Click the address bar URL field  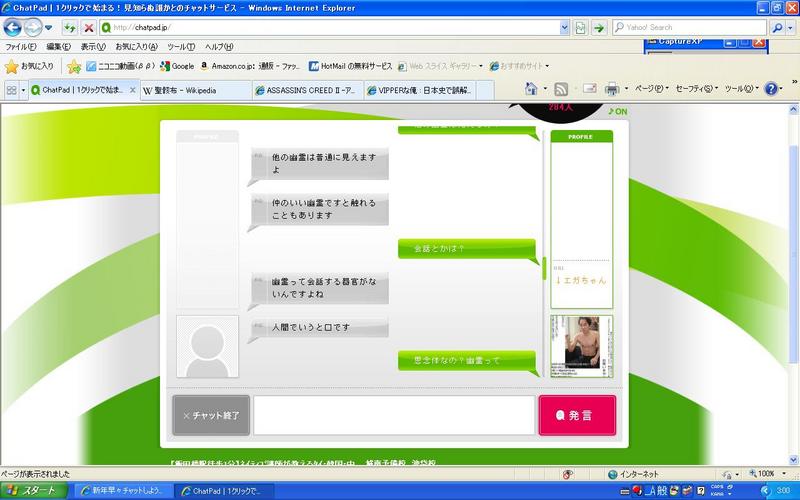click(330, 28)
